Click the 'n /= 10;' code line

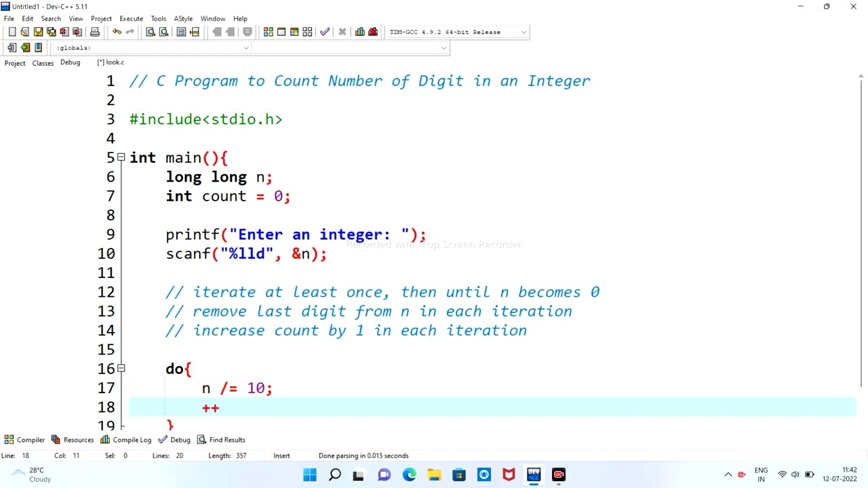[237, 388]
